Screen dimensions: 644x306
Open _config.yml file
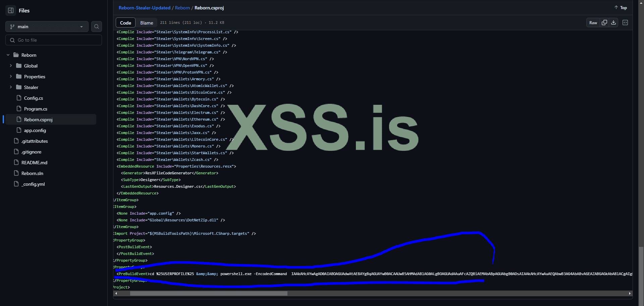click(x=33, y=184)
